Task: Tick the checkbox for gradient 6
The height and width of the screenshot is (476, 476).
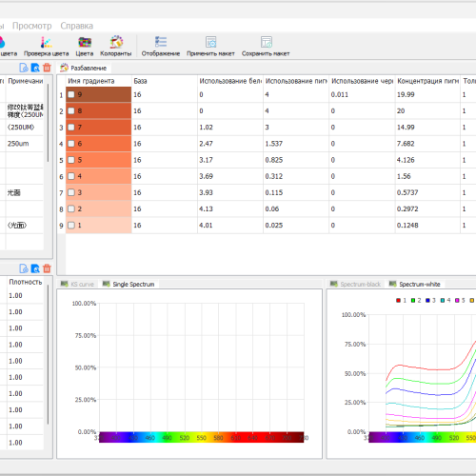Action: pos(71,144)
